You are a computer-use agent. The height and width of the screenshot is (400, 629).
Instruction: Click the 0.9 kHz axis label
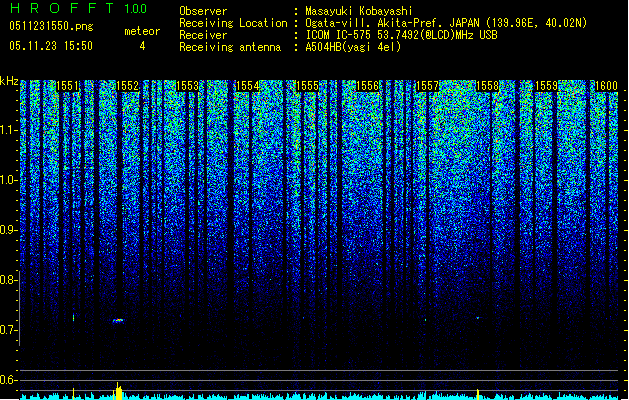coord(8,230)
